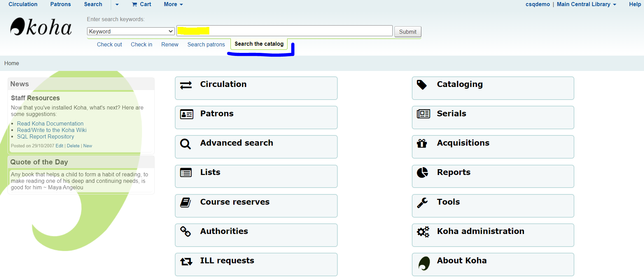Click the About Koha leaf icon

click(424, 263)
